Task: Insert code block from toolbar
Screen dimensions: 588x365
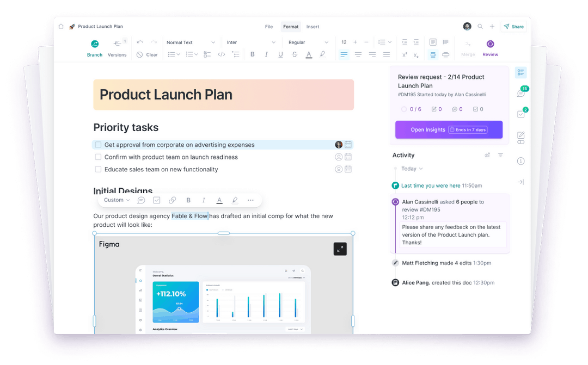Action: point(221,55)
